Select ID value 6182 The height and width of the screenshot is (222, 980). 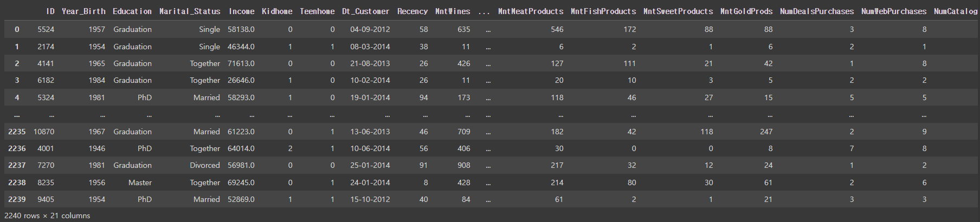point(46,80)
